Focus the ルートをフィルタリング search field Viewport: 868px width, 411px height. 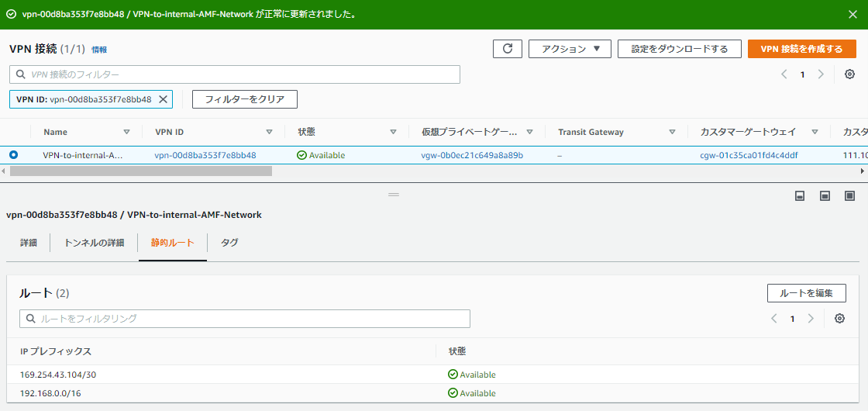(244, 319)
